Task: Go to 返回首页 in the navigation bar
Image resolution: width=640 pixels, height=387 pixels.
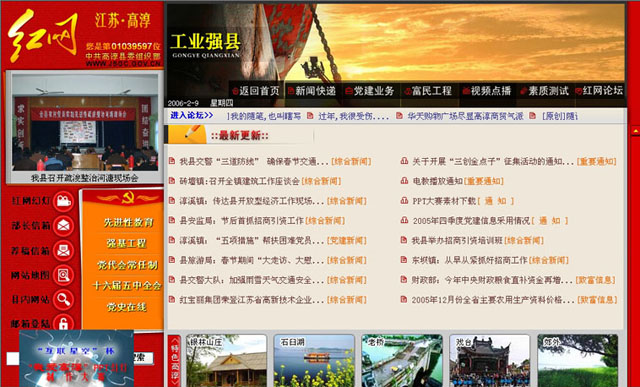Action: (256, 91)
